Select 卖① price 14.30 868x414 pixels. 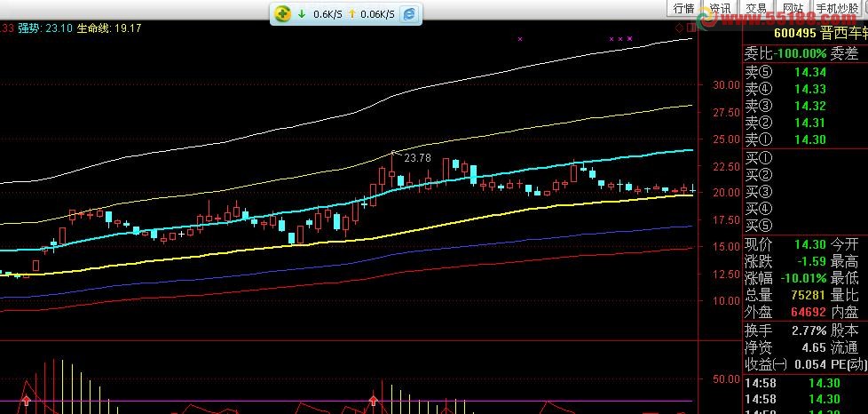click(x=810, y=139)
